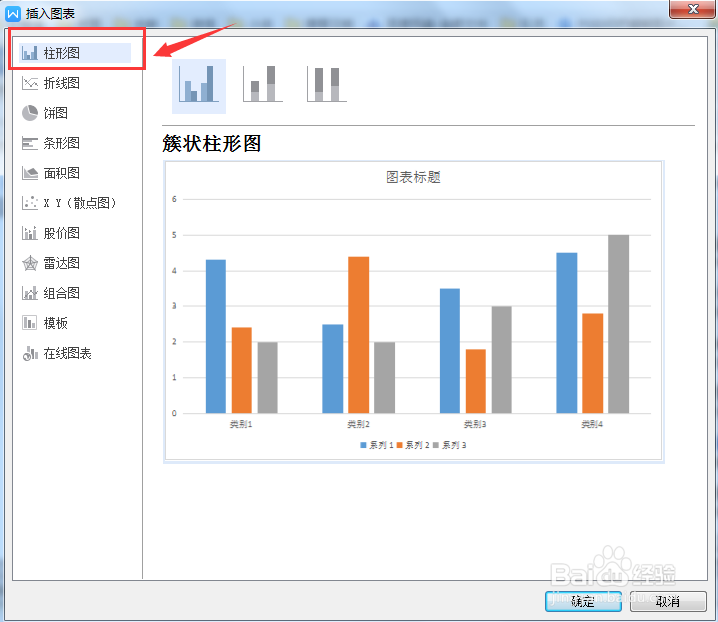Click the 系列 2 orange legend entry
The width and height of the screenshot is (718, 622).
pos(413,445)
